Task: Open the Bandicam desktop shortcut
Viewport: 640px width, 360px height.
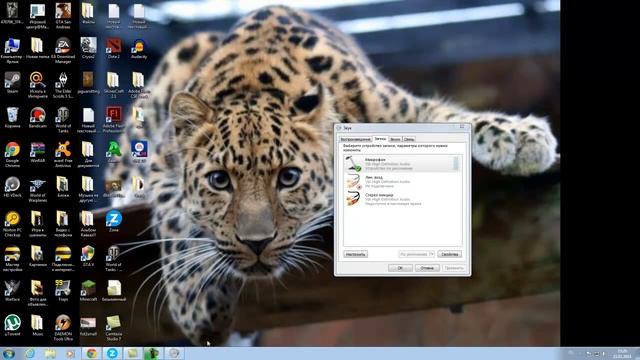Action: coord(38,118)
